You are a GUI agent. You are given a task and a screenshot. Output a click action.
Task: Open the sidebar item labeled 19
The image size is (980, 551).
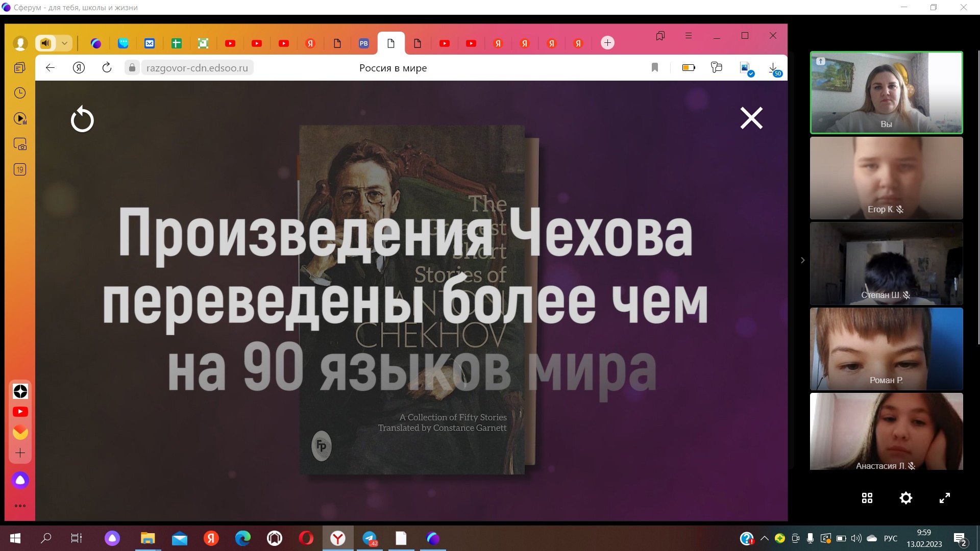pos(20,169)
